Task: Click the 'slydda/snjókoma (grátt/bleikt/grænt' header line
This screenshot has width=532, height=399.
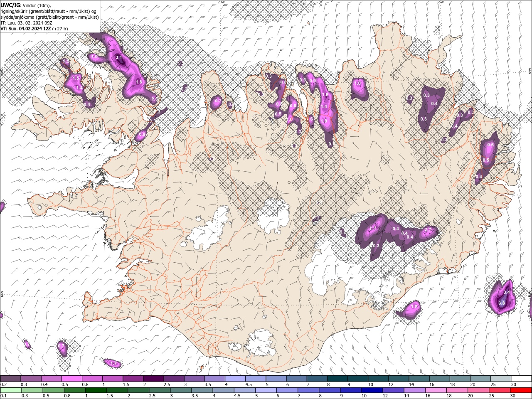Action: tap(49, 17)
